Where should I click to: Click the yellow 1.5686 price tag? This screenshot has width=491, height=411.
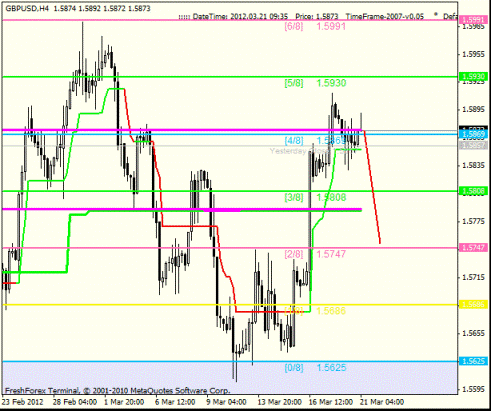coord(473,304)
